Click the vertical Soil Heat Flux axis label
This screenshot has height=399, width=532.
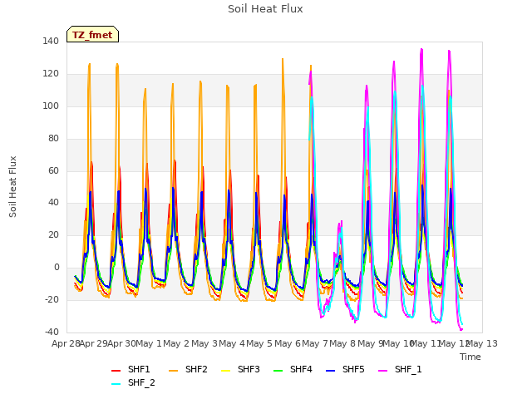click(12, 186)
